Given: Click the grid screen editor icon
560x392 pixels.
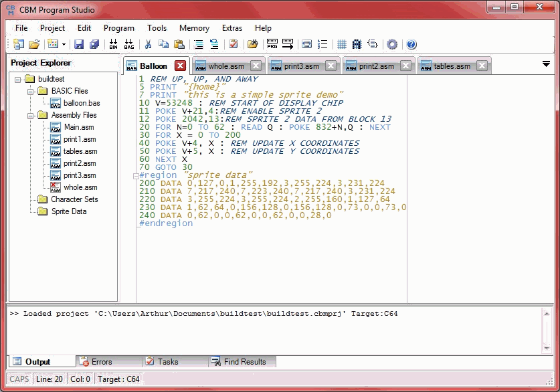Looking at the screenshot, I should [341, 45].
